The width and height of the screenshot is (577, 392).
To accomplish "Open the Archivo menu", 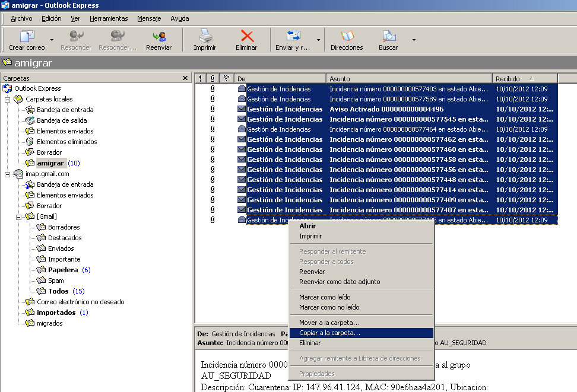I will [21, 18].
